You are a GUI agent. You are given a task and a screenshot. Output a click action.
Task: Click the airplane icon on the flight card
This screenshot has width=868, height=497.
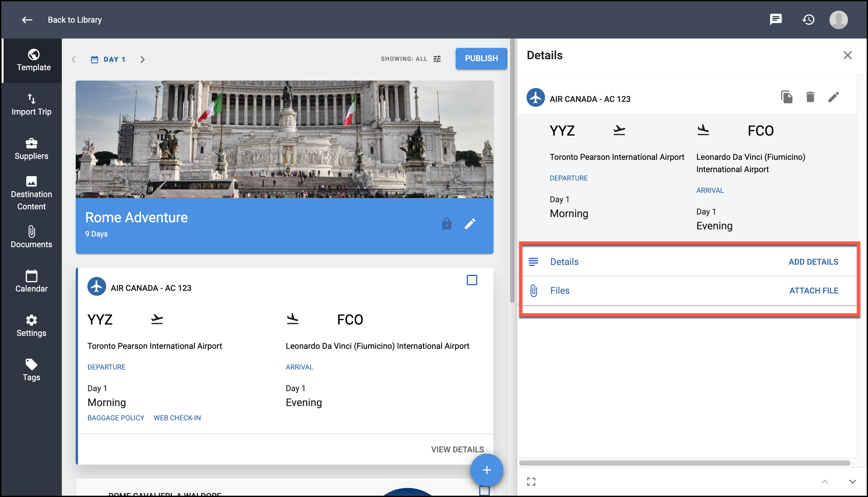click(96, 286)
